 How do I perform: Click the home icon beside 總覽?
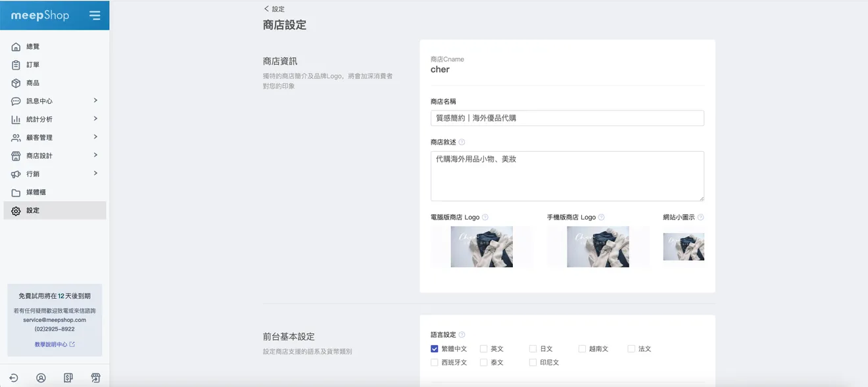coord(16,47)
